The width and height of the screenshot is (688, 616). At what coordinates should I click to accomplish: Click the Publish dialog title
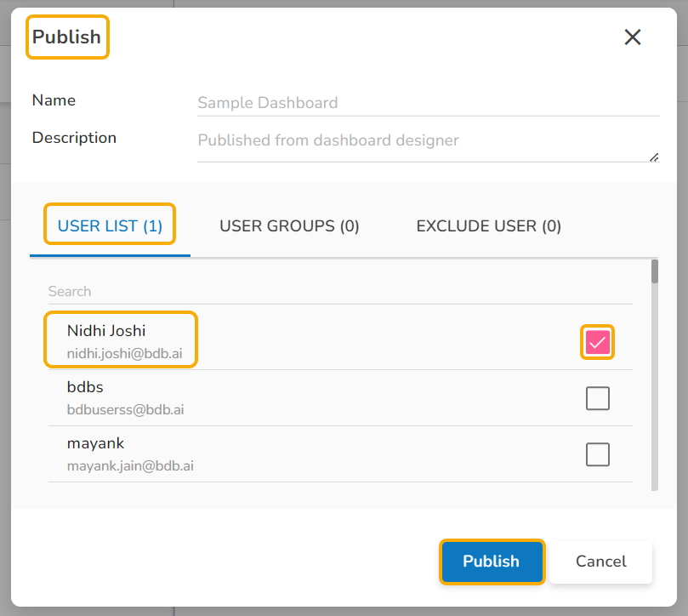(66, 37)
